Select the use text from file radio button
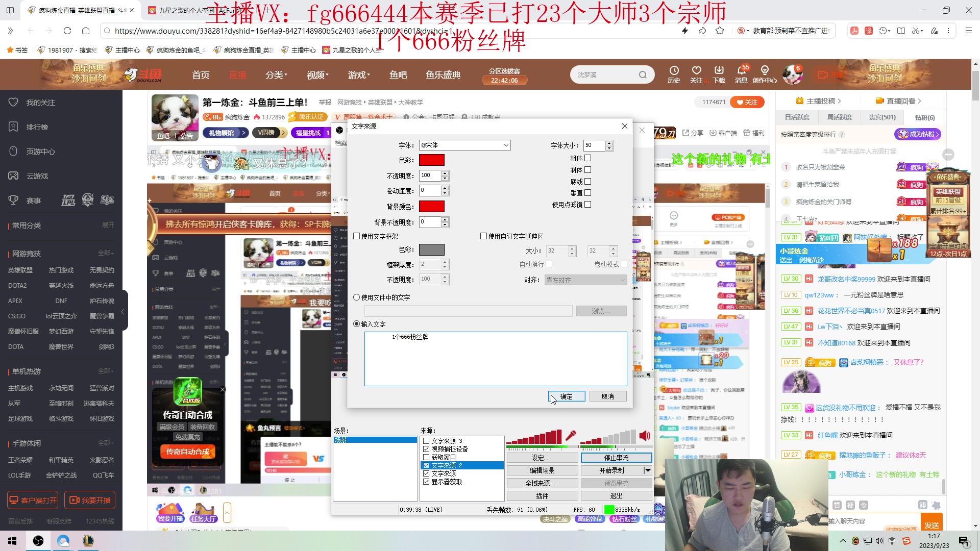This screenshot has height=551, width=980. pos(357,297)
